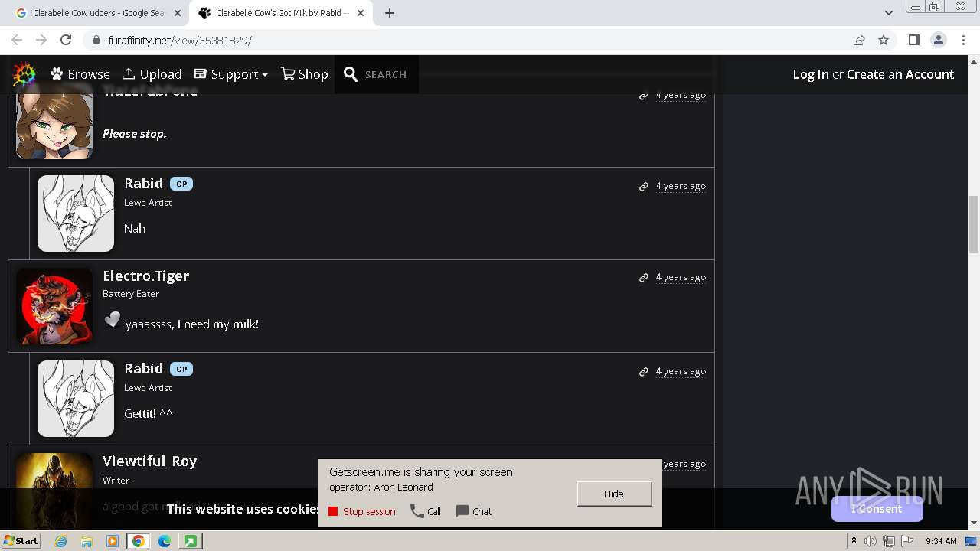Click Rabid's avatar next to 'Nah'
980x551 pixels.
tap(76, 214)
